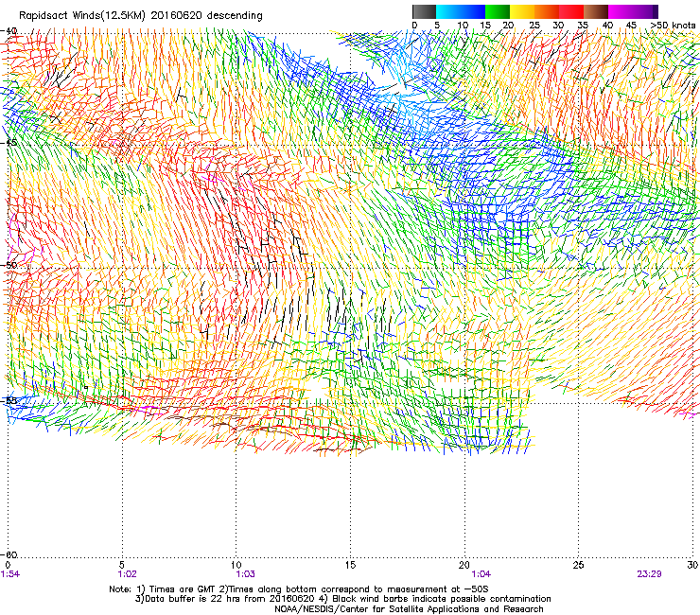The height and width of the screenshot is (615, 700).
Task: Click the yellow 20-25 knots legend segment
Action: point(522,11)
